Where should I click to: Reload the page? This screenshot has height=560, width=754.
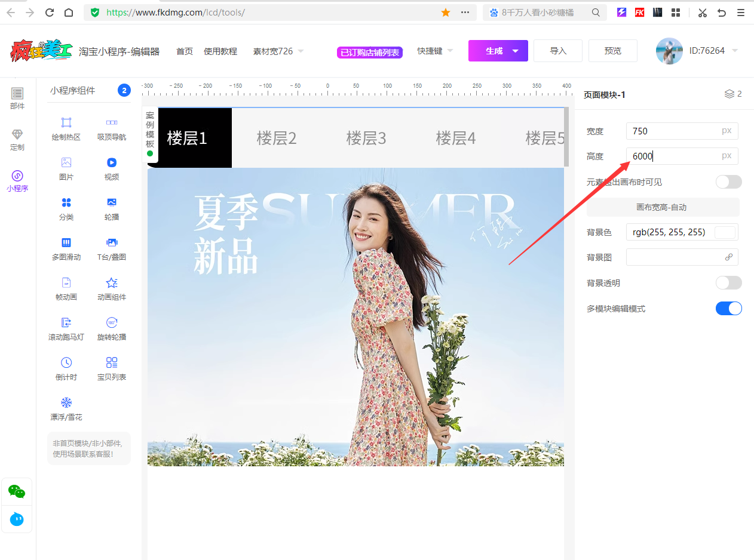coord(50,12)
